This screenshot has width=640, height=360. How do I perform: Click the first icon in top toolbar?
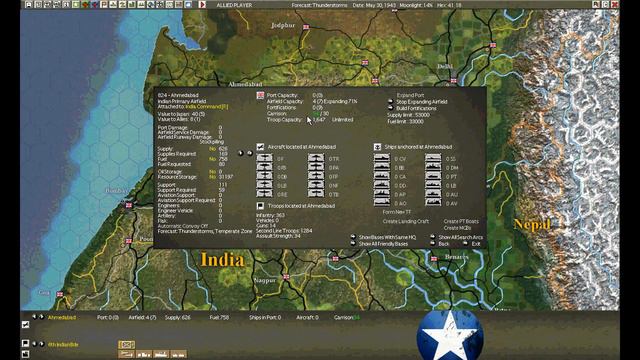coord(28,4)
